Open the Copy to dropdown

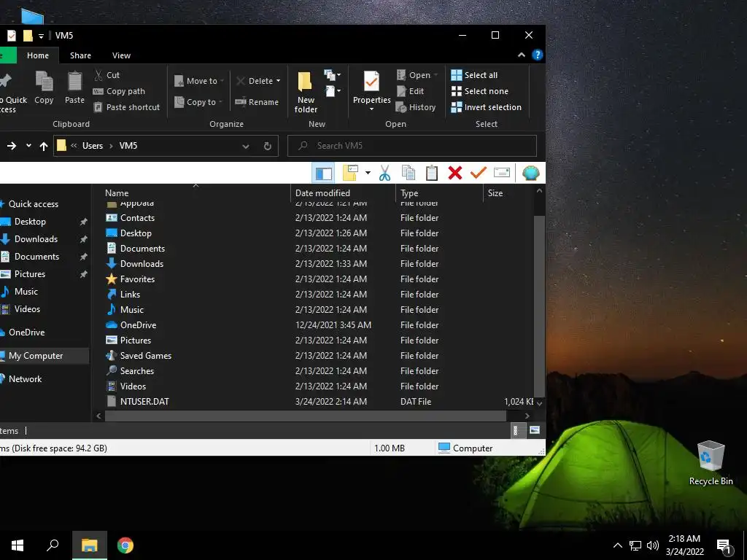[x=198, y=102]
